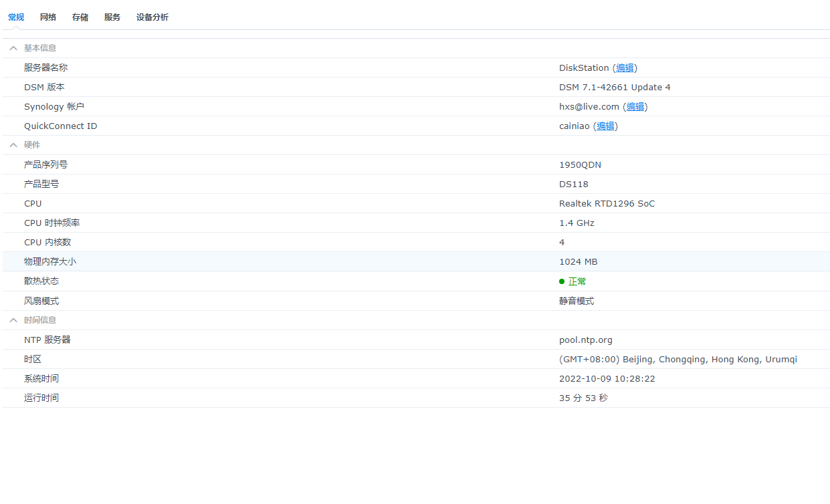This screenshot has width=830, height=504.
Task: Open the 网络 tab
Action: [48, 17]
